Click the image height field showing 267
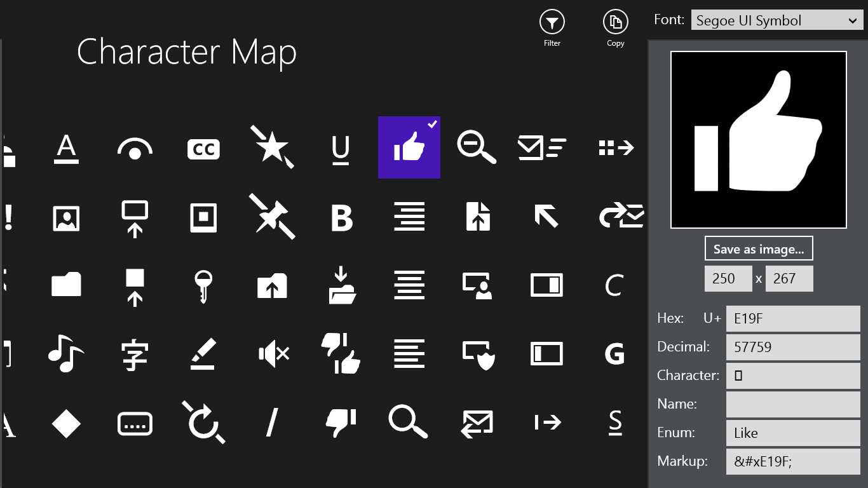This screenshot has height=488, width=868. coord(789,279)
